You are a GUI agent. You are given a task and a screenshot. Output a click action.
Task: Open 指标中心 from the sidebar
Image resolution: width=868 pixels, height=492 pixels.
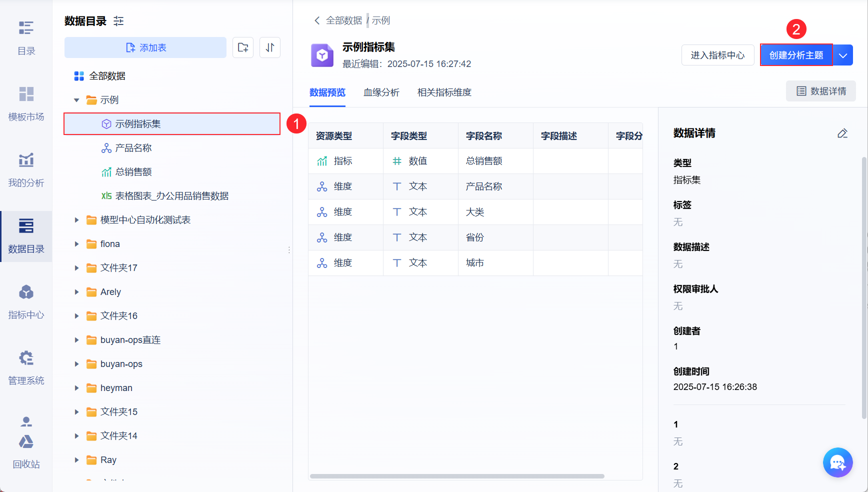point(26,301)
